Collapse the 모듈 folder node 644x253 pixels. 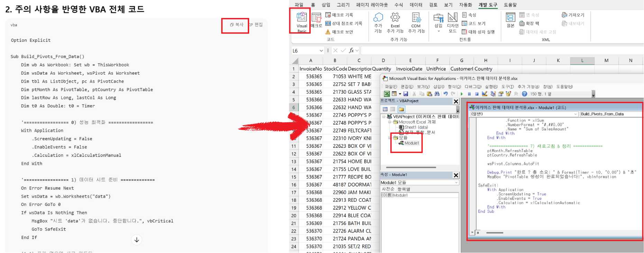tap(389, 138)
